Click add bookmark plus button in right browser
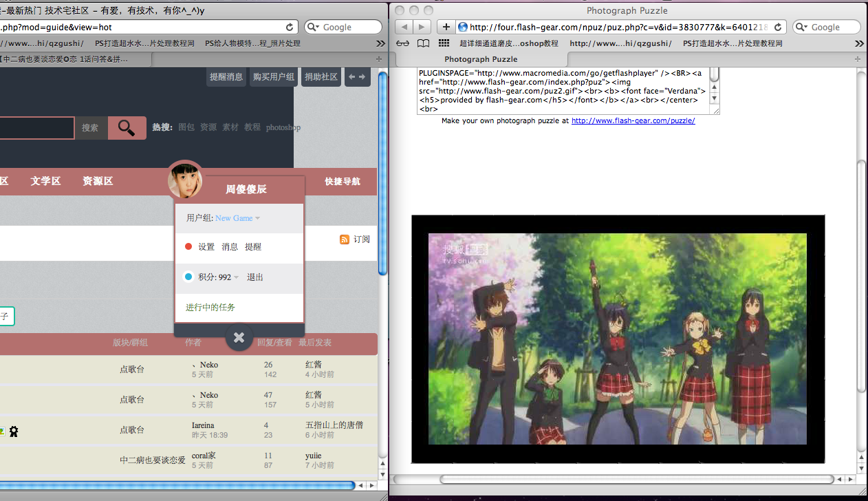The image size is (868, 501). click(x=446, y=27)
